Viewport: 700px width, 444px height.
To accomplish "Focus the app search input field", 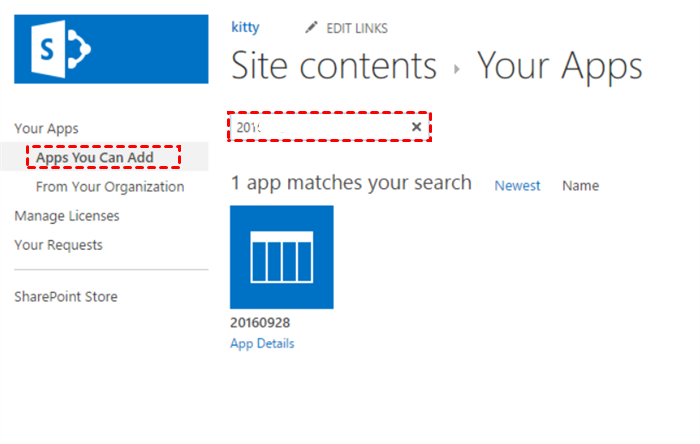I will coord(320,127).
